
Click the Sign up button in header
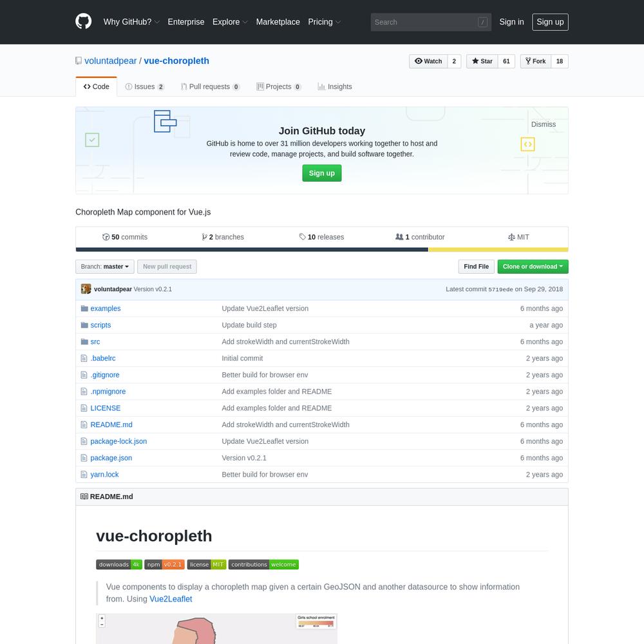550,22
